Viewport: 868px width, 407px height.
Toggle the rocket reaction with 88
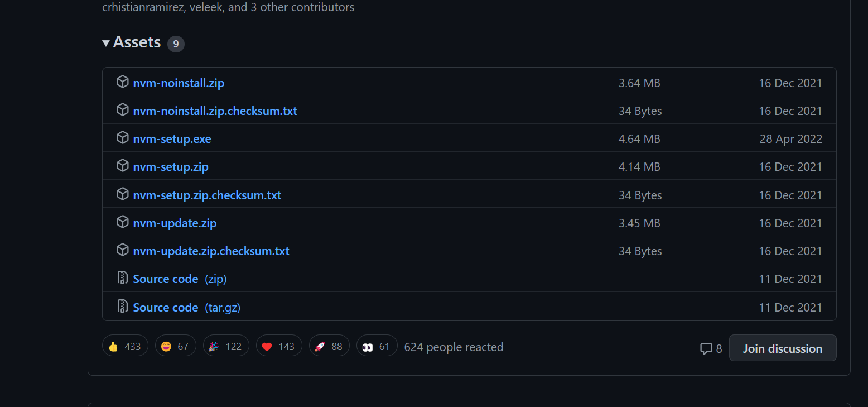click(329, 346)
